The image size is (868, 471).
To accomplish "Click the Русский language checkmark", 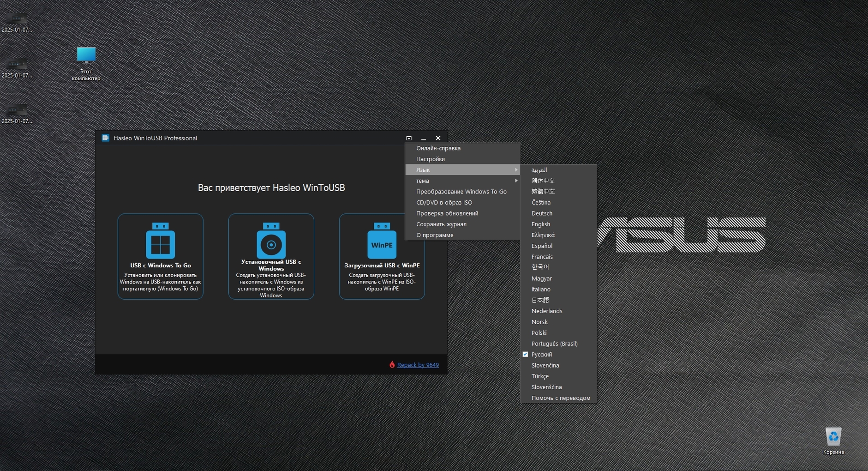I will [525, 354].
